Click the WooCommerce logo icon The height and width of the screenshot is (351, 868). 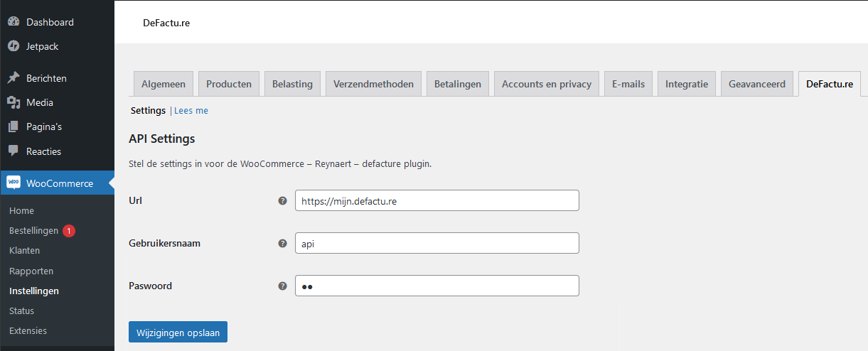pyautogui.click(x=14, y=183)
